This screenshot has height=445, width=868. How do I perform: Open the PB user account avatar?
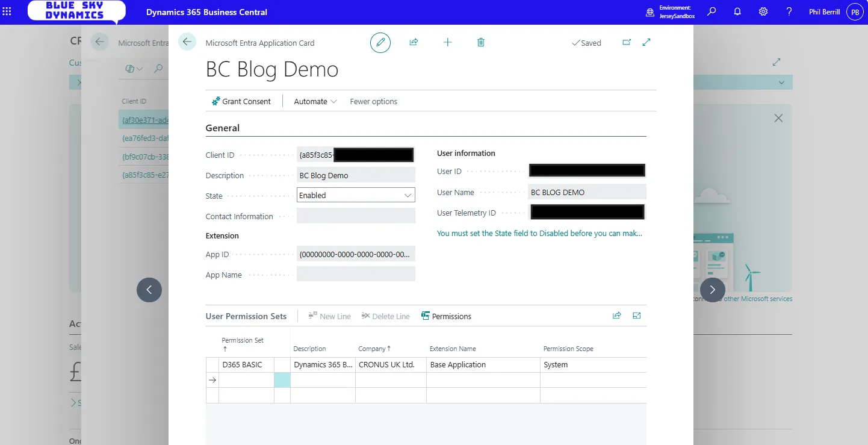pyautogui.click(x=855, y=11)
